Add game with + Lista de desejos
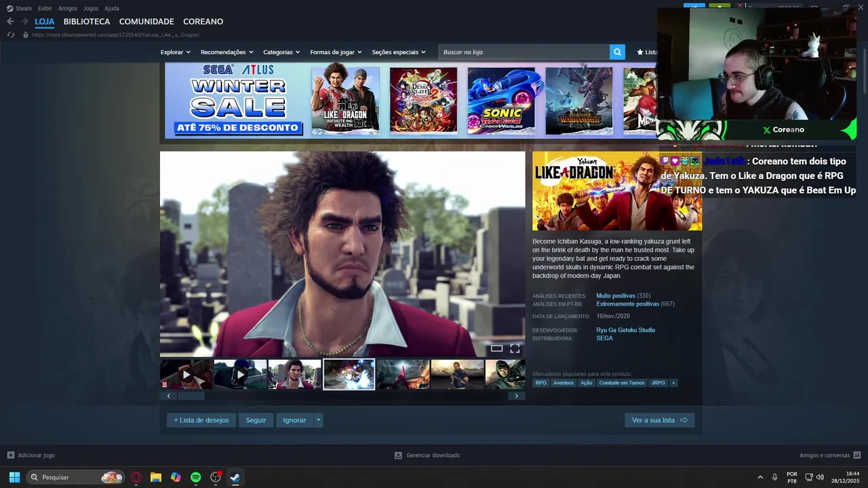Viewport: 868px width, 488px height. coord(201,420)
